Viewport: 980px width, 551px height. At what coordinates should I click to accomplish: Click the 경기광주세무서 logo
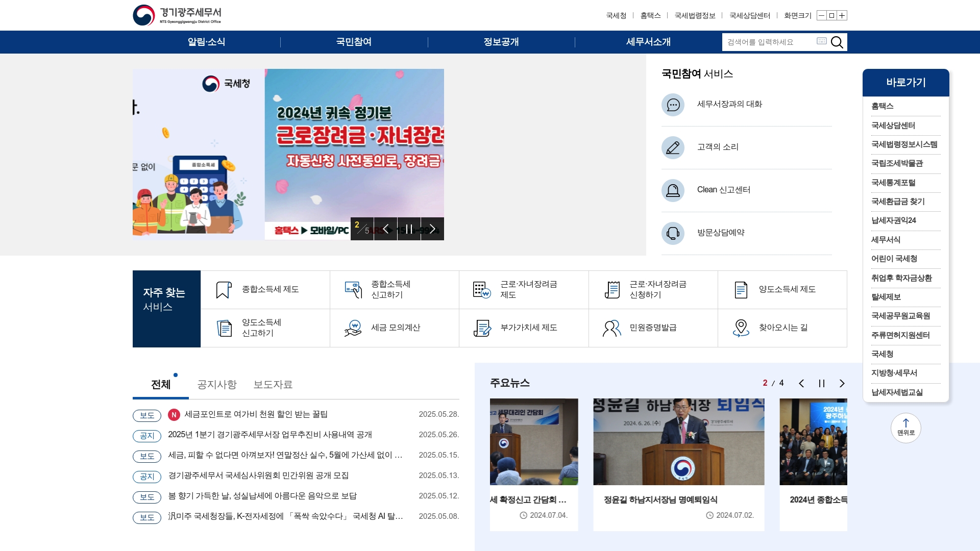(177, 15)
